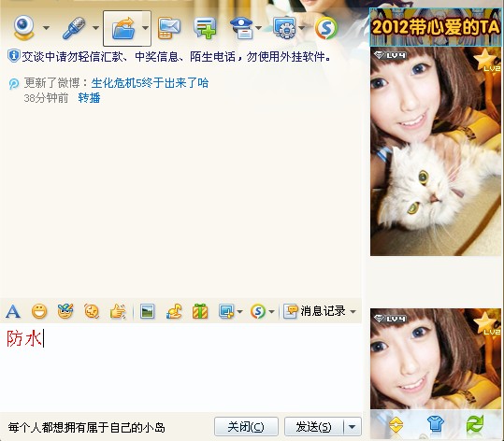Start a voice call with microphone icon
The width and height of the screenshot is (504, 441).
tap(74, 28)
